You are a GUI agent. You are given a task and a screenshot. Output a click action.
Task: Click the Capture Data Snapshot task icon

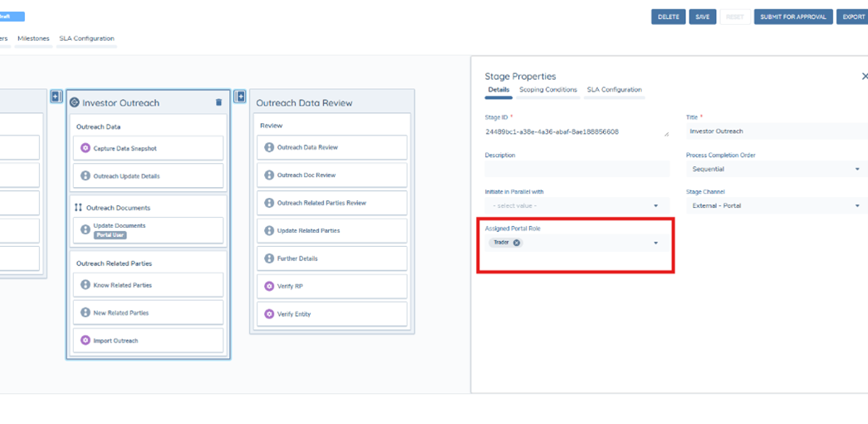click(x=85, y=148)
